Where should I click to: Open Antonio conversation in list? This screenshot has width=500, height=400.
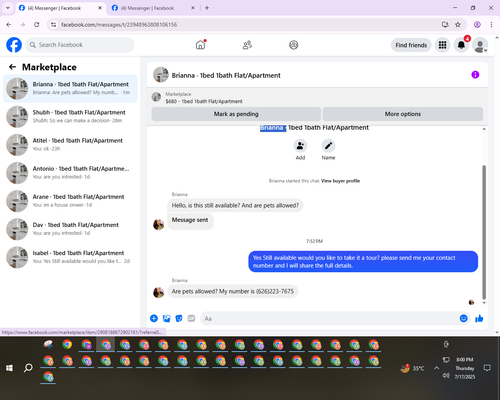pyautogui.click(x=70, y=173)
